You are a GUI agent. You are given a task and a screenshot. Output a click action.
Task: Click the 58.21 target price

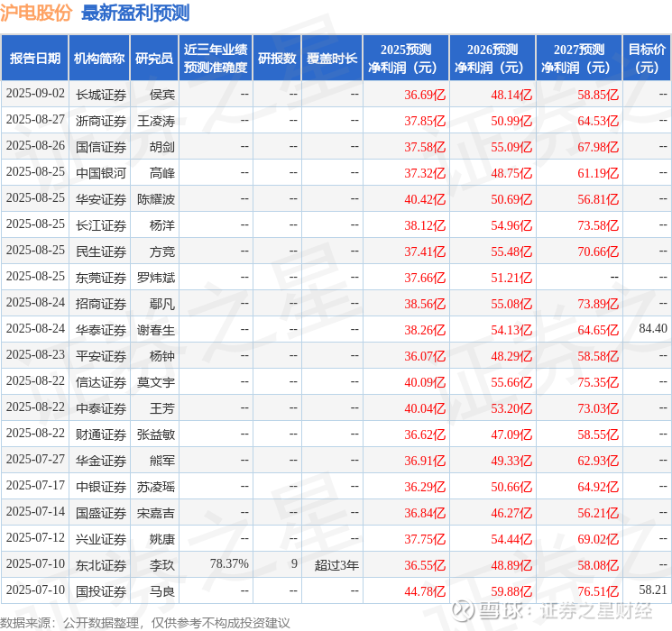[x=653, y=590]
